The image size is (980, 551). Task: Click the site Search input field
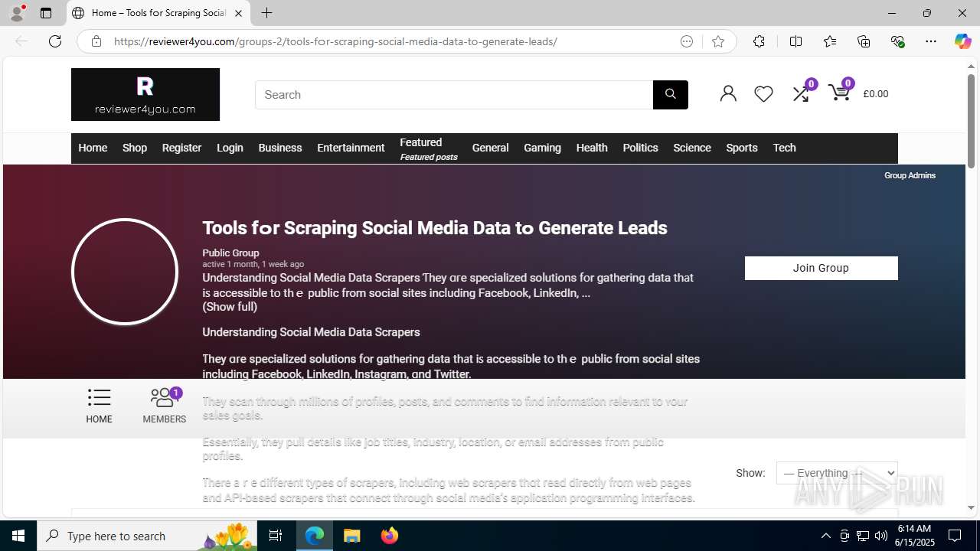(454, 95)
